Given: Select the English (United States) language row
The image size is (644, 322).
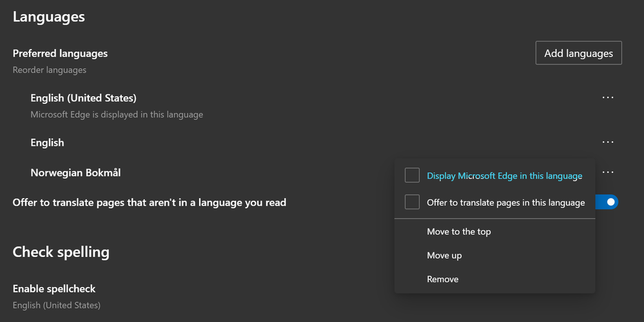Looking at the screenshot, I should point(83,98).
